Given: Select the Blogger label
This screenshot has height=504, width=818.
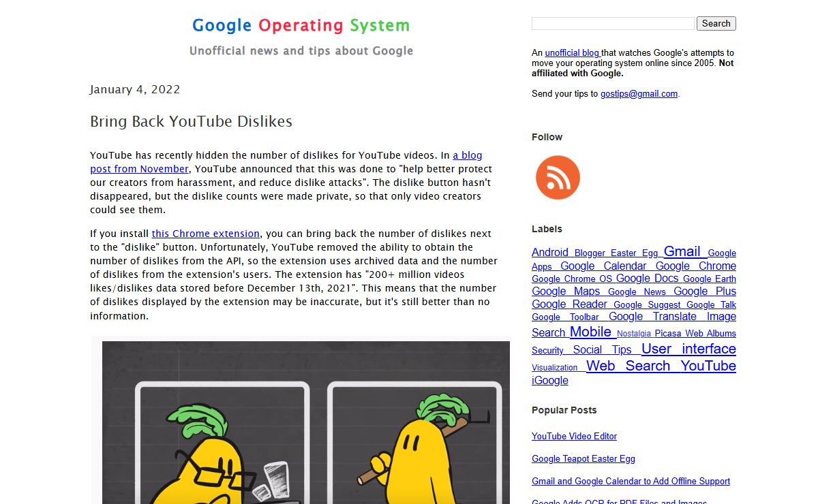Looking at the screenshot, I should pos(590,253).
